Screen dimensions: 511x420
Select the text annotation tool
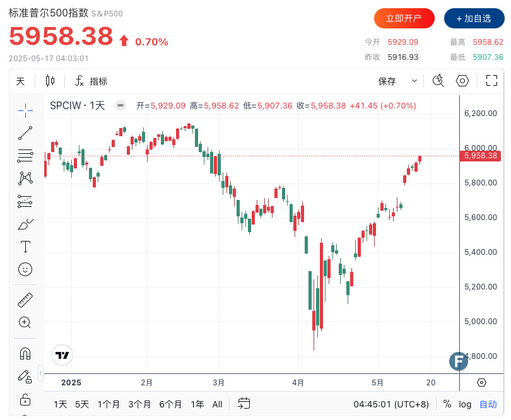[x=25, y=247]
